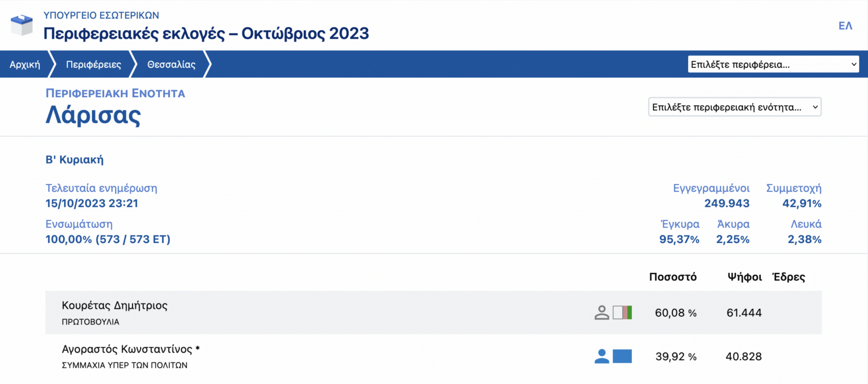Viewport: 868px width, 384px height.
Task: Open the Επιλέξτε περιφερειακή ενότητα dropdown
Action: 734,107
